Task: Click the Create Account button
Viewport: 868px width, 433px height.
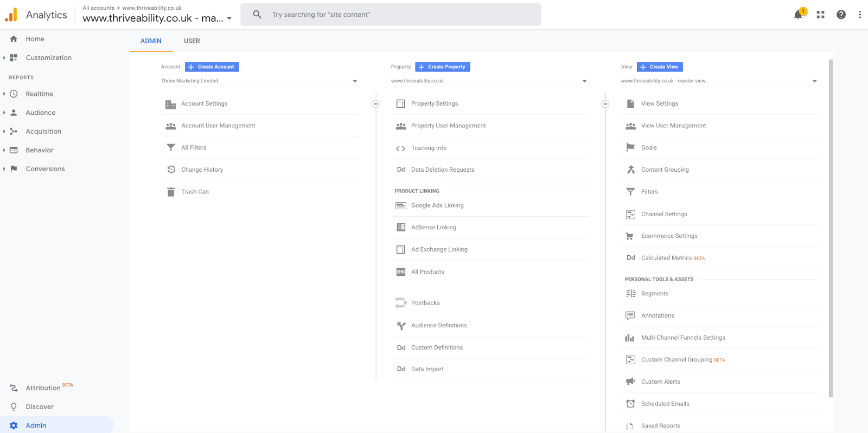Action: [212, 67]
